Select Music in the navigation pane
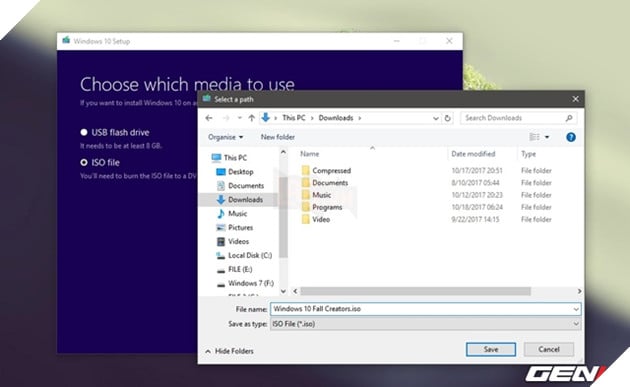 coord(237,213)
